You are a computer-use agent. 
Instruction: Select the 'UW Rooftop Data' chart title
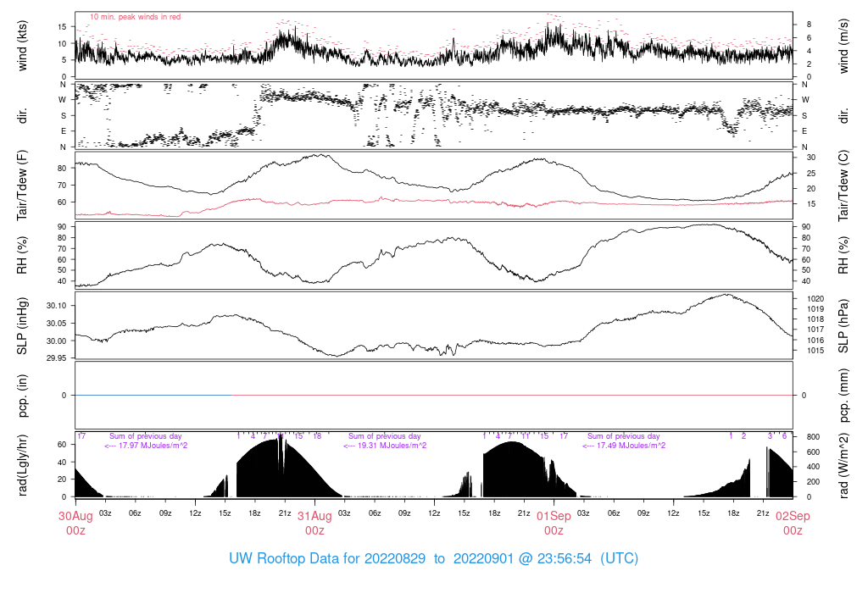tap(433, 558)
